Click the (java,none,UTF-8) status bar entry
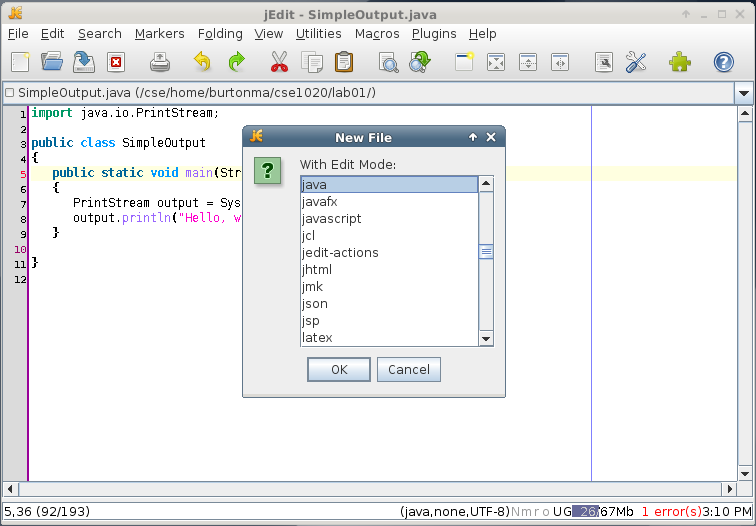Screen dimensions: 756x526 point(455,512)
